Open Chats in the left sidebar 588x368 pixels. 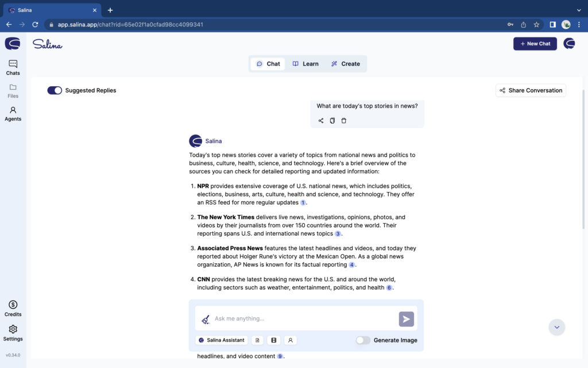13,68
